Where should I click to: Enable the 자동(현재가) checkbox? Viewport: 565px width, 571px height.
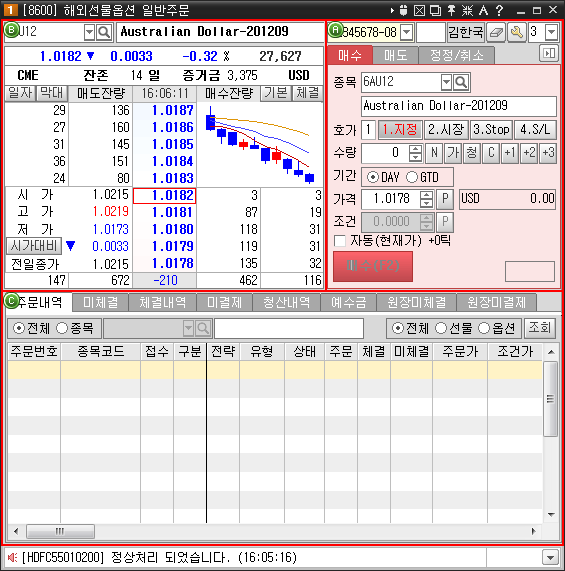click(340, 241)
